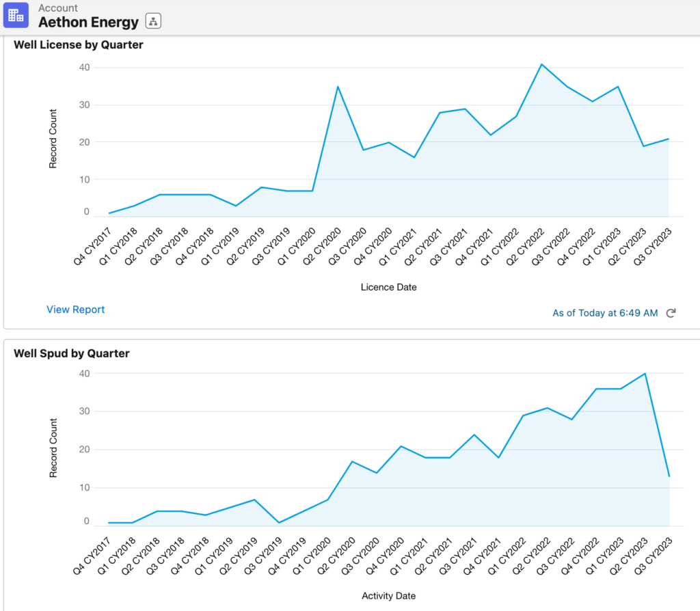Click the As of Today at 6:49 AM timestamp

click(604, 313)
